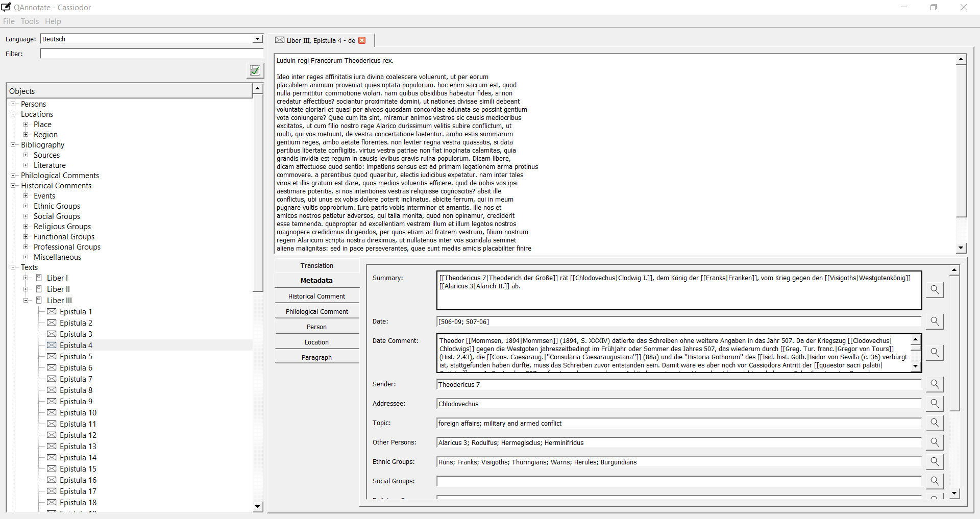Click the Date field [506-09; 507-06]
This screenshot has width=980, height=519.
[x=679, y=322]
